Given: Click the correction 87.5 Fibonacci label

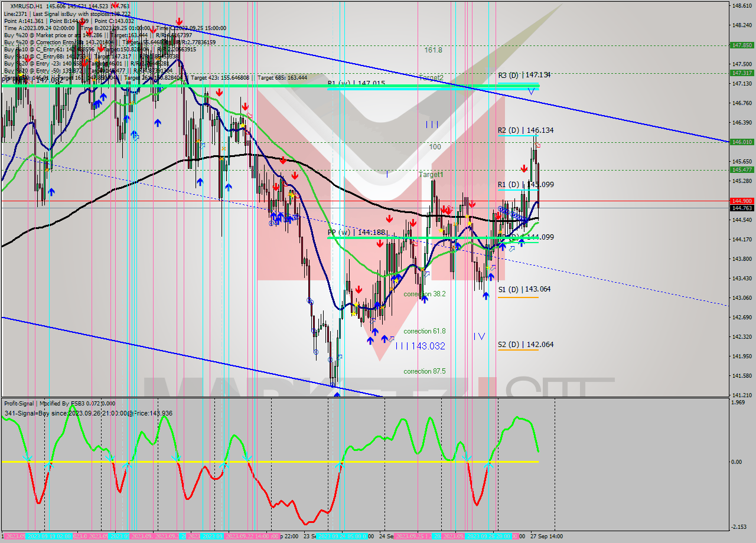Looking at the screenshot, I should click(x=424, y=371).
